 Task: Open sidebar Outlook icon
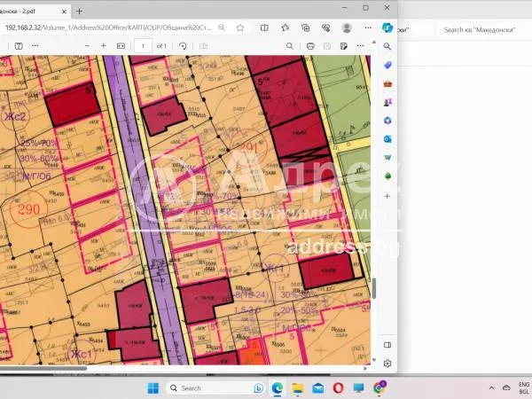pyautogui.click(x=387, y=139)
